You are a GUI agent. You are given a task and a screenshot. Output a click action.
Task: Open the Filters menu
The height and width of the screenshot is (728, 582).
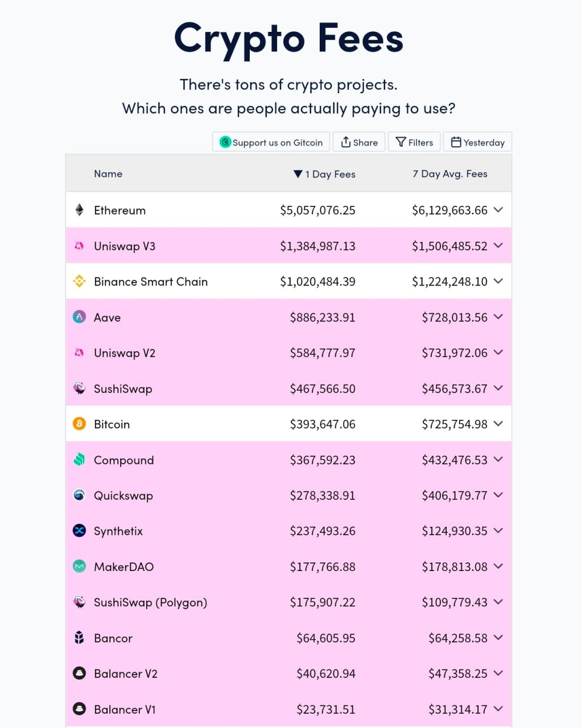click(414, 142)
